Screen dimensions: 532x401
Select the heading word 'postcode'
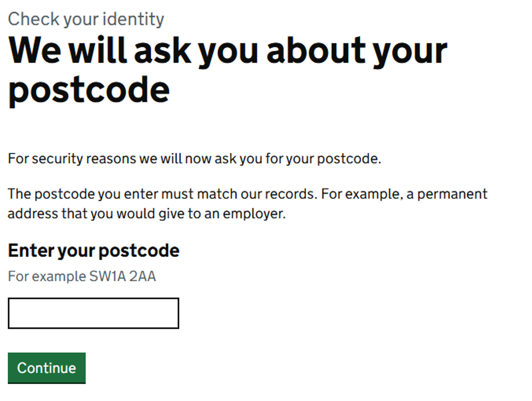coord(88,89)
